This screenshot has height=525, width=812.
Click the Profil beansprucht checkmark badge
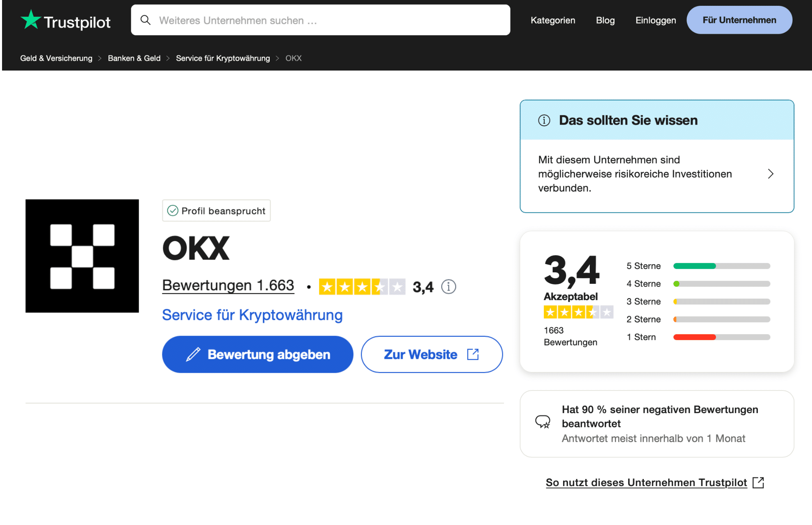pyautogui.click(x=217, y=211)
